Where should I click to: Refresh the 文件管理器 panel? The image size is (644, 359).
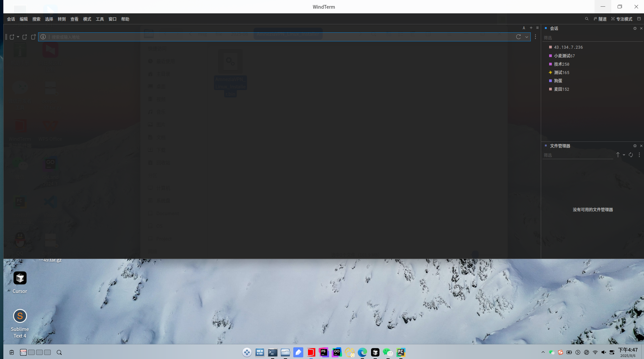point(631,155)
